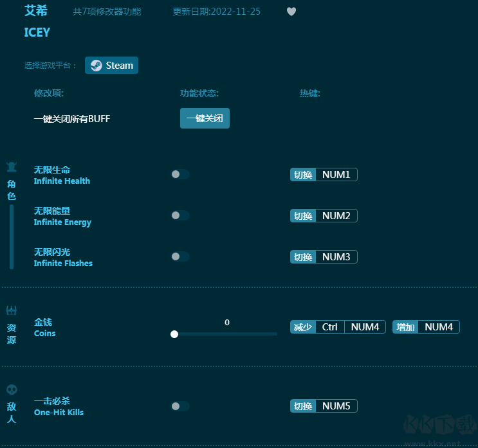The width and height of the screenshot is (478, 448).
Task: Edit the NUM2 hotkey for Infinite Energy
Action: (x=336, y=216)
